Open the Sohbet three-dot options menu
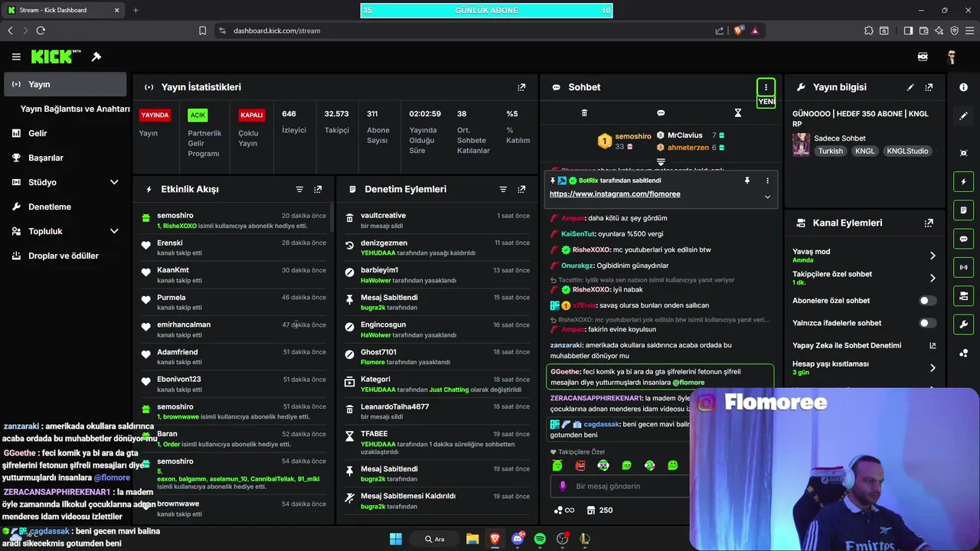The width and height of the screenshot is (980, 551). (x=766, y=87)
